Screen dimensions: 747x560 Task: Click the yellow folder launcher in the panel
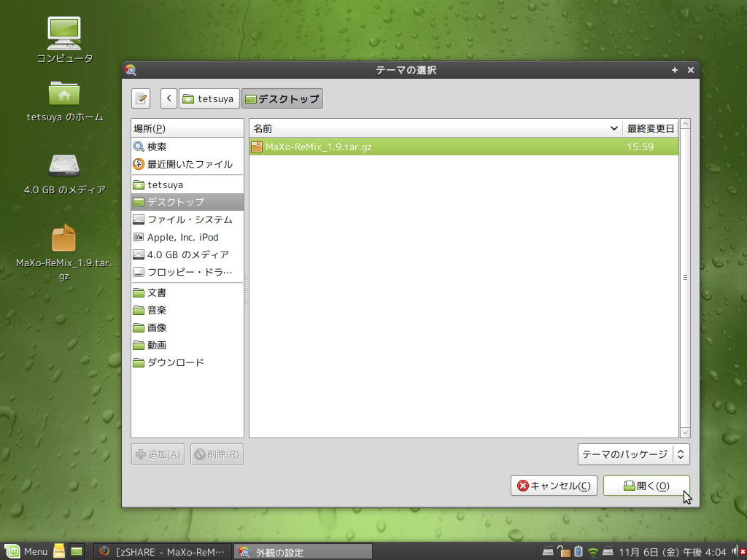coord(58,551)
